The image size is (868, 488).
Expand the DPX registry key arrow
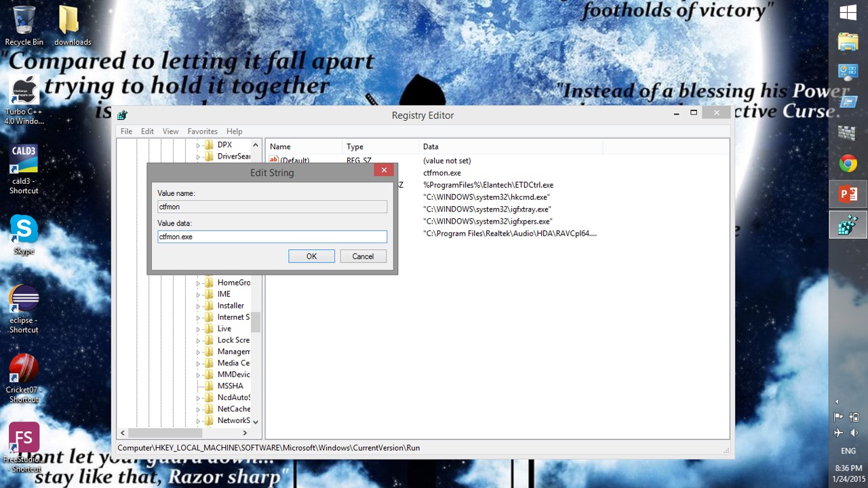(x=199, y=146)
